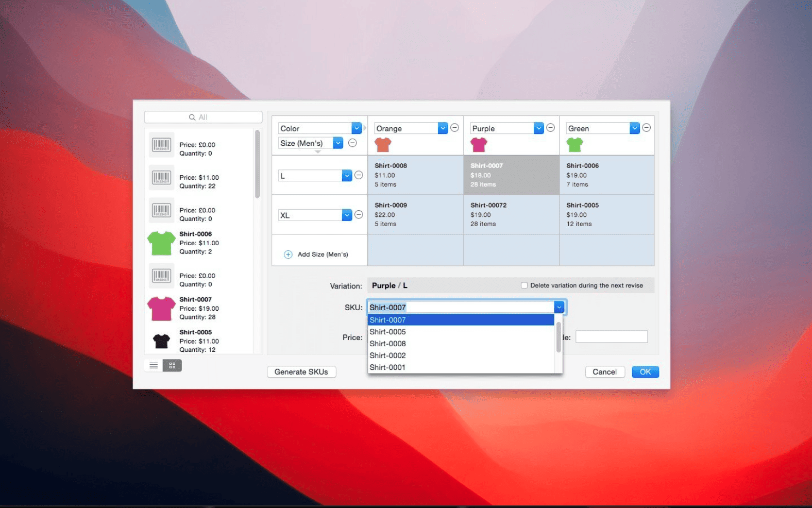Click the Generate SKUs button

(301, 372)
